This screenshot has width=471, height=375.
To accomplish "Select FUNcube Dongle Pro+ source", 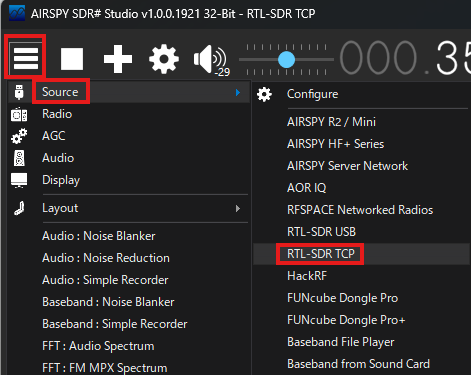I will pyautogui.click(x=346, y=320).
